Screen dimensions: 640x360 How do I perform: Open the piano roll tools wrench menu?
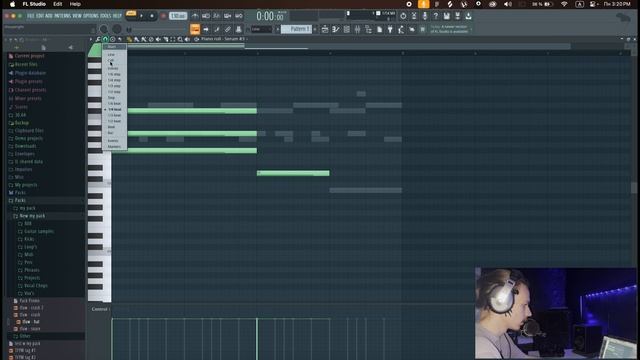98,39
